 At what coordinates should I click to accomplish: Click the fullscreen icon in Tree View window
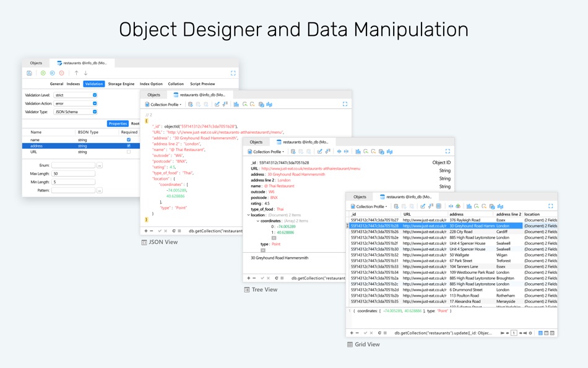pos(447,151)
